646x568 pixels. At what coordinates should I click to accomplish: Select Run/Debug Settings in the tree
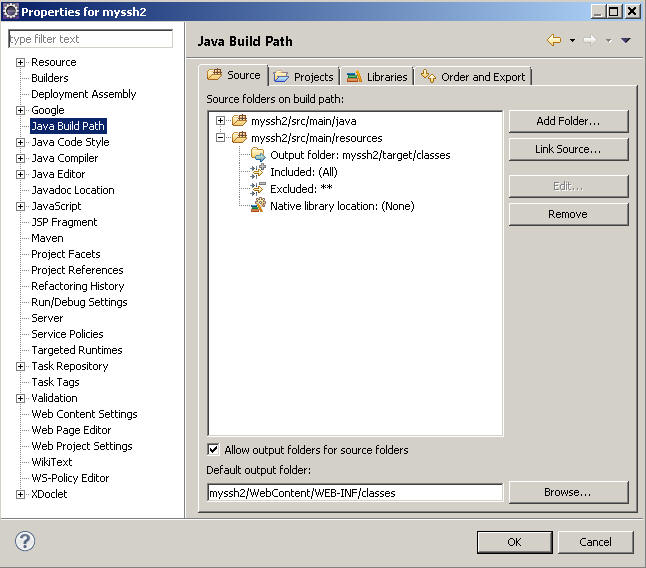(x=80, y=302)
